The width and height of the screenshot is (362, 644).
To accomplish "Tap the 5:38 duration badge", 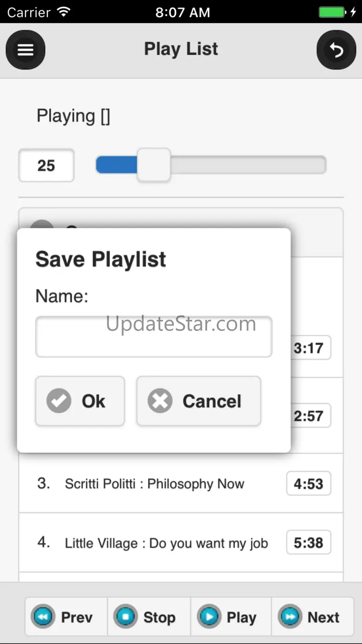I will [x=308, y=542].
